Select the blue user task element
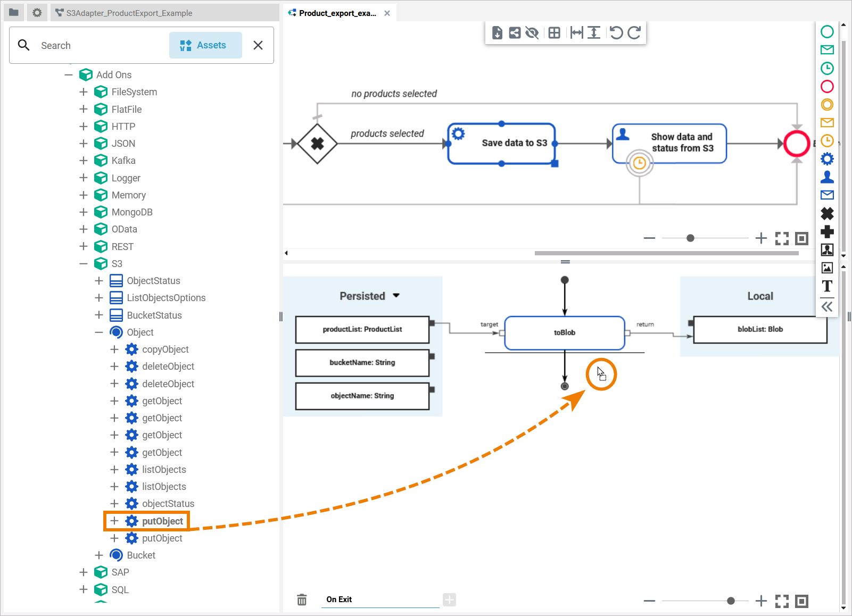Image resolution: width=852 pixels, height=616 pixels. (827, 177)
